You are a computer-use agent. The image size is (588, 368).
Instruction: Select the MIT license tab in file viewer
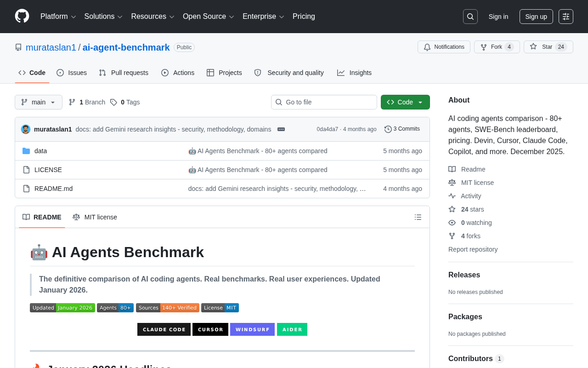(x=95, y=217)
